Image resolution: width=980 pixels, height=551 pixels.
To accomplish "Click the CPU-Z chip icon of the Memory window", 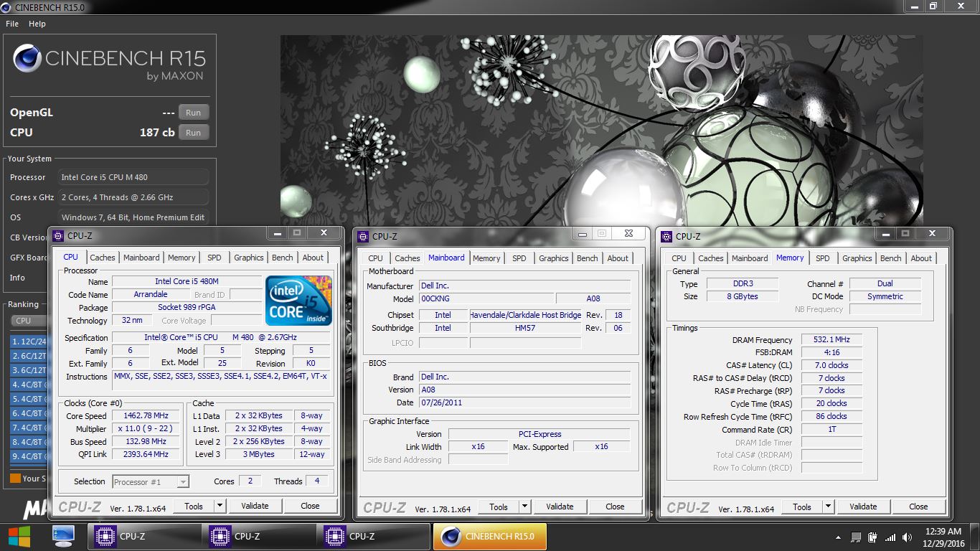I will coord(666,236).
